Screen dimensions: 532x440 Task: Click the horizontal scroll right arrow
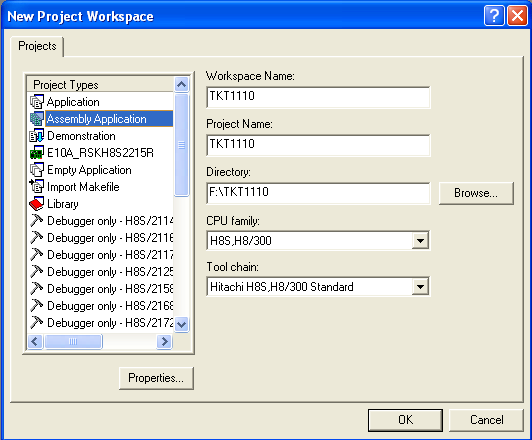[165, 341]
